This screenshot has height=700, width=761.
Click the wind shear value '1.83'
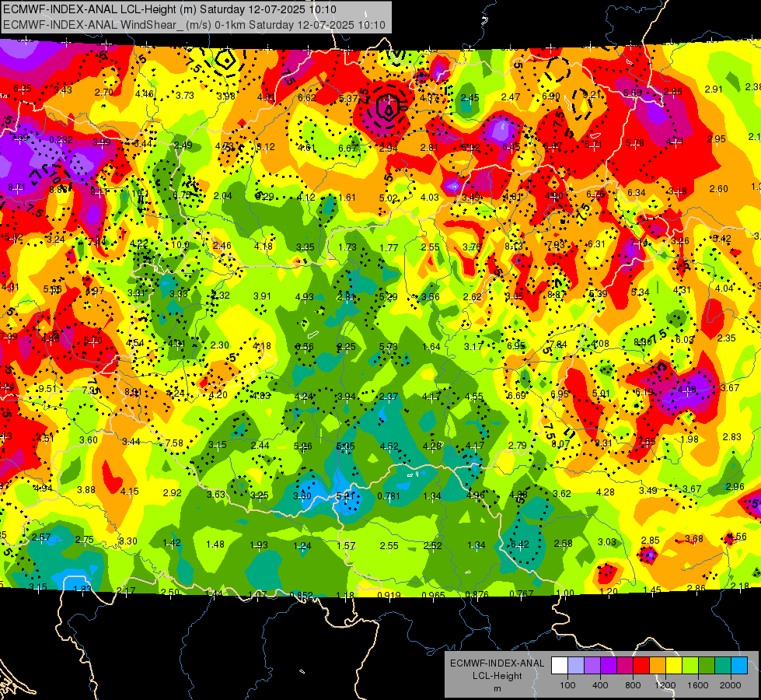82,590
